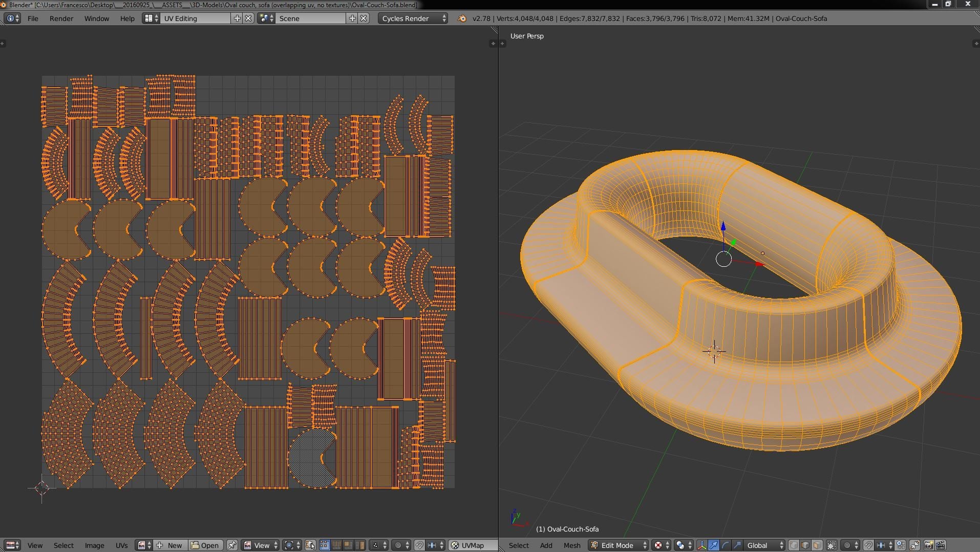Open viewport shading selector
The image size is (980, 552).
click(662, 545)
